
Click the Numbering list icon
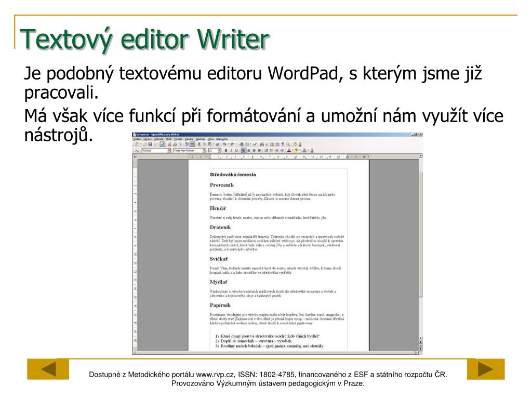[x=267, y=150]
